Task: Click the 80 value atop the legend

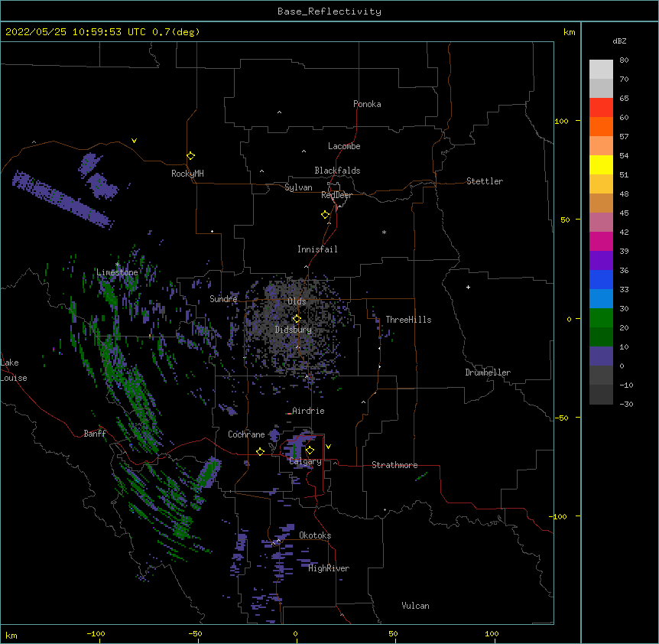Action: [624, 60]
